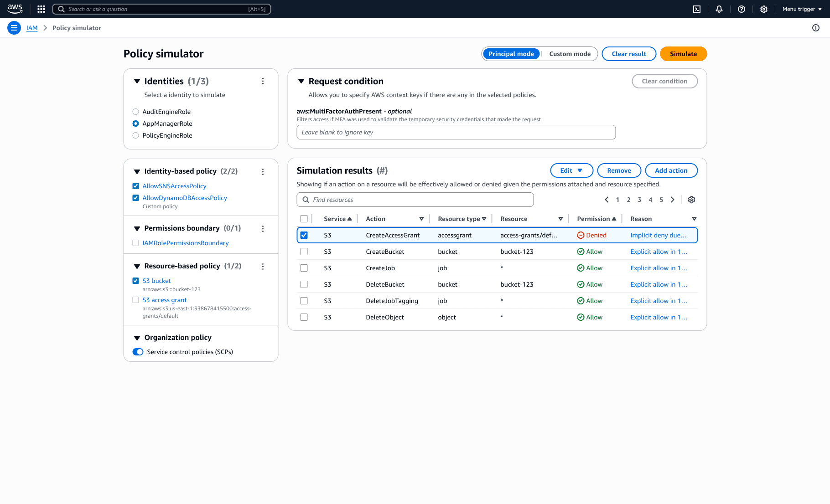830x504 pixels.
Task: Select the PolicyEngineRole identity
Action: (135, 135)
